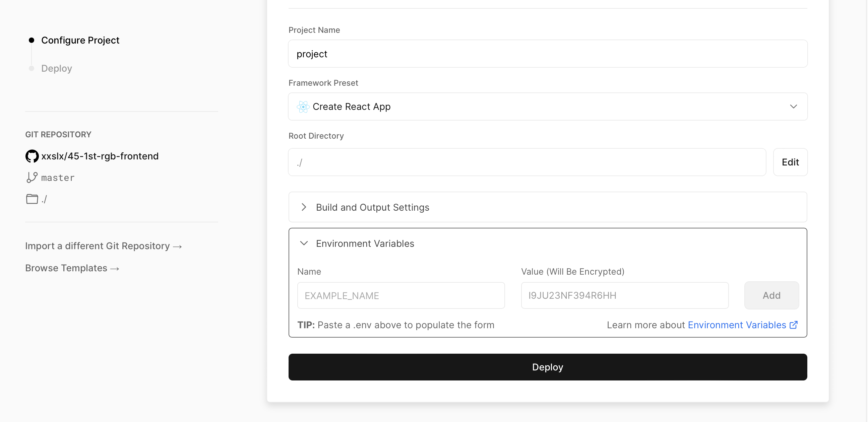This screenshot has height=422, width=868.
Task: Click the Project Name label
Action: tap(314, 30)
